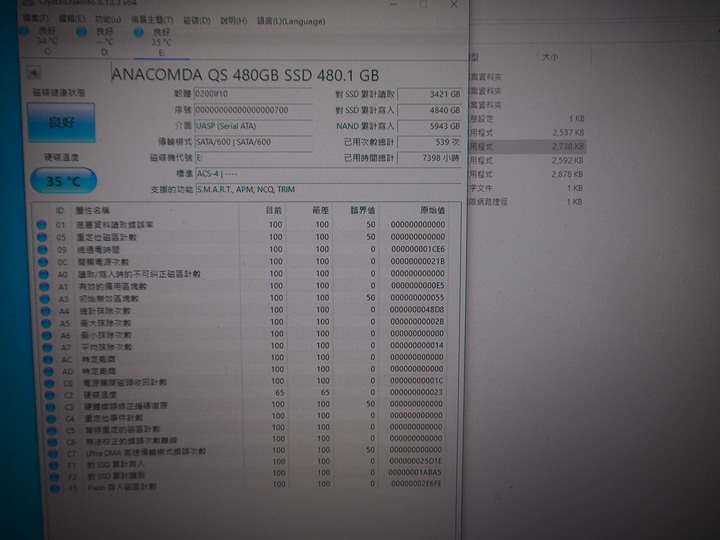Click status icon of attribute 05

pos(42,237)
